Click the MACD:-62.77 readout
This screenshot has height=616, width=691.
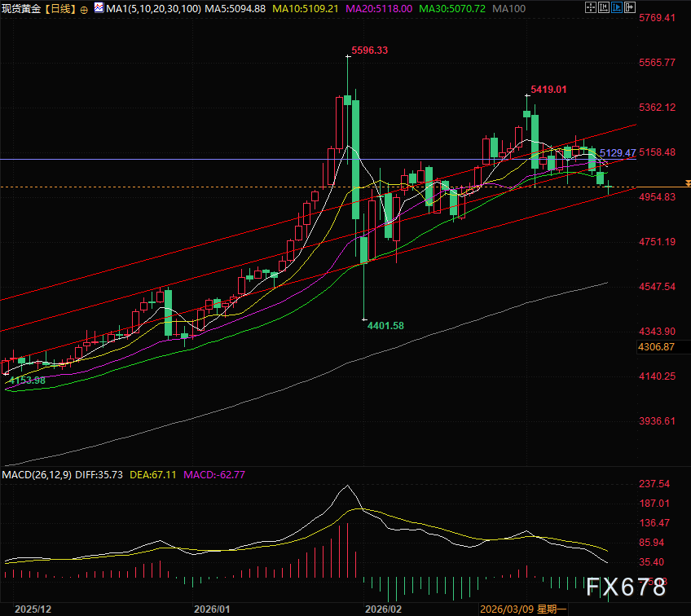[214, 474]
